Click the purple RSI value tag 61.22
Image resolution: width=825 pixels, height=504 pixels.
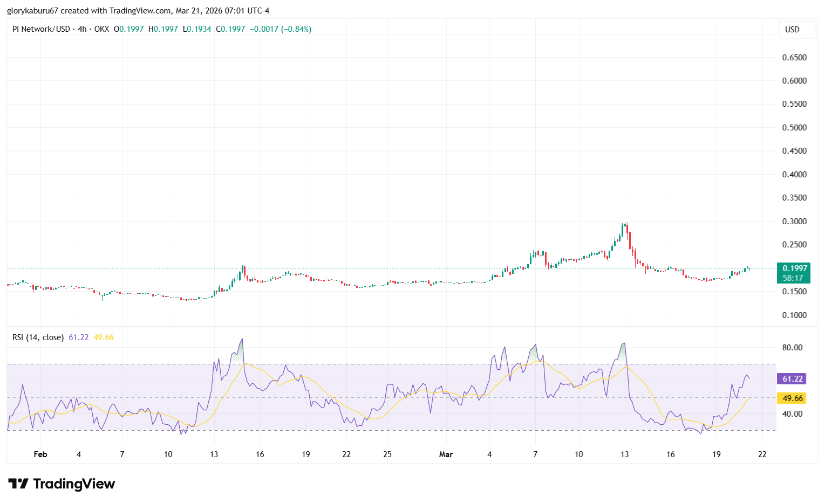[x=791, y=379]
